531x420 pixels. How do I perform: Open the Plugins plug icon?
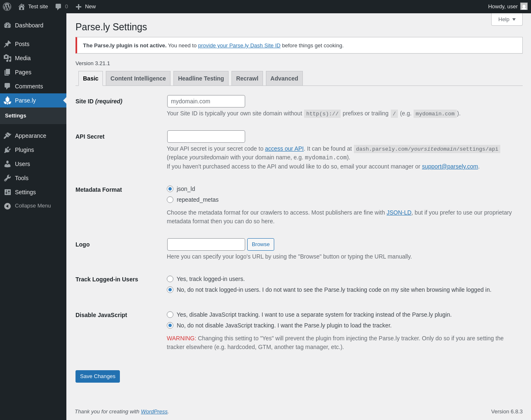[7, 150]
